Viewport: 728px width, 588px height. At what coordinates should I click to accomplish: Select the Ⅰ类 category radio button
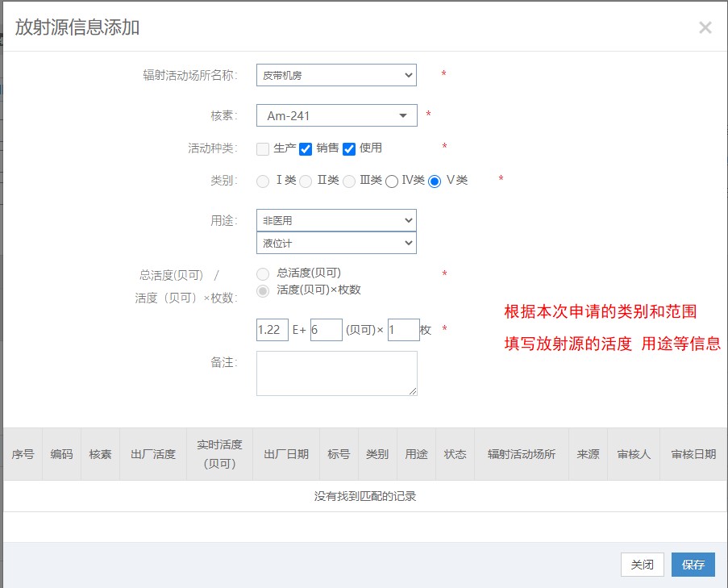point(263,181)
